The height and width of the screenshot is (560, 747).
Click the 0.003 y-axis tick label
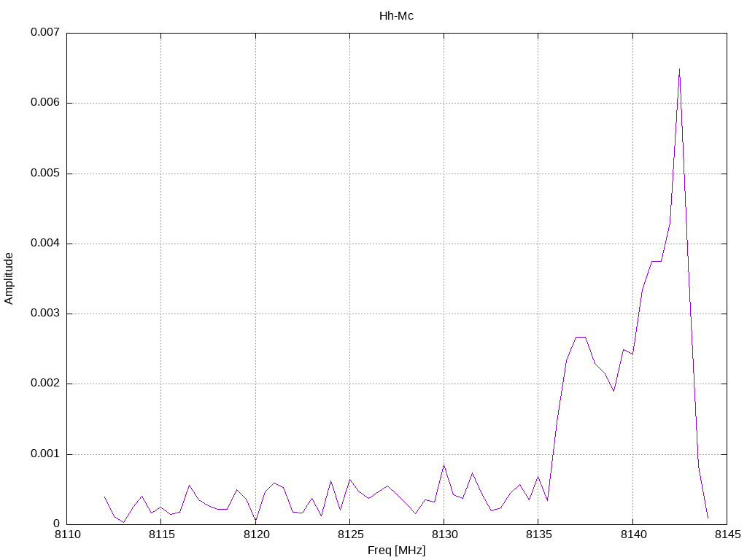pos(45,314)
